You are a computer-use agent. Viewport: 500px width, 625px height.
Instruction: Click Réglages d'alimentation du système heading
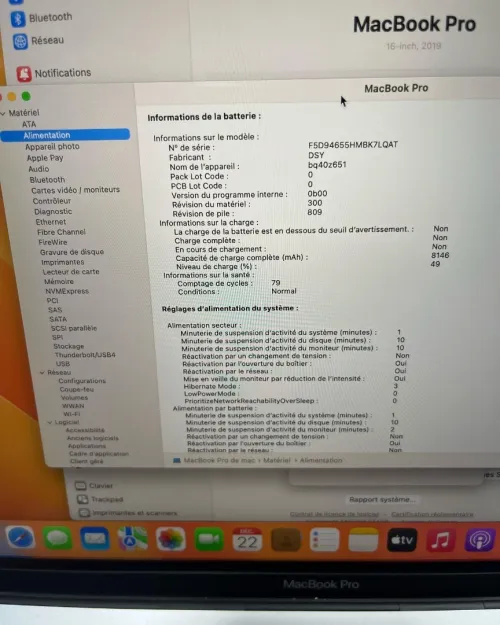tap(230, 309)
